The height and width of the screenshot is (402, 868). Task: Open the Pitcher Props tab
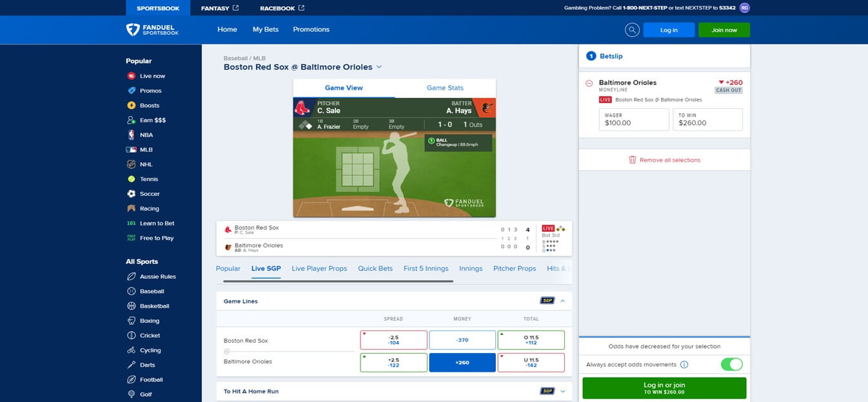tap(515, 269)
